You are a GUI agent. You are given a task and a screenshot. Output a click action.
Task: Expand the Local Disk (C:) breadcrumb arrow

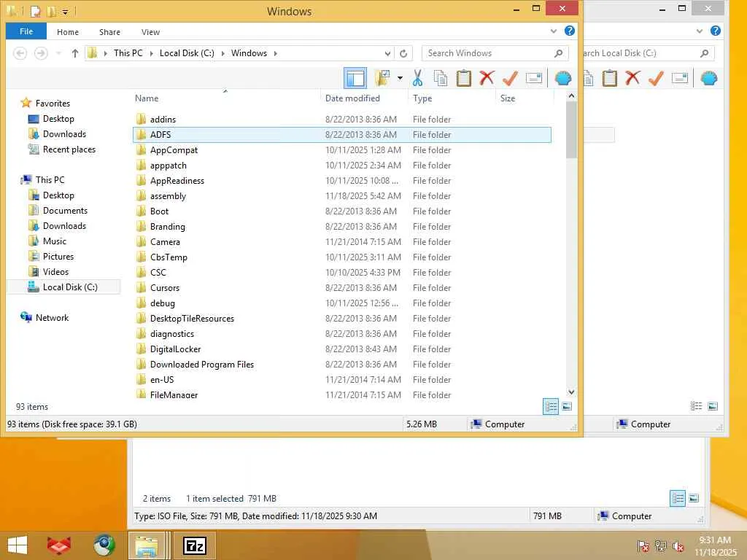(x=222, y=53)
